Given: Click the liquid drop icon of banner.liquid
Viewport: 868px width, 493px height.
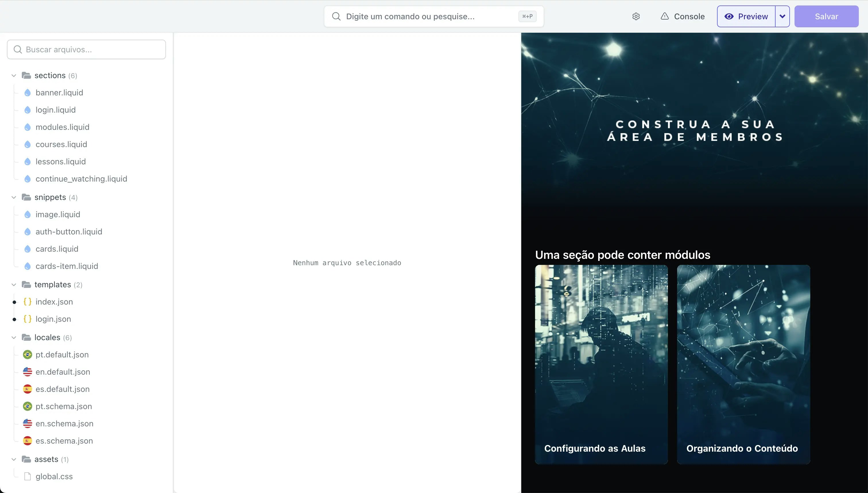Looking at the screenshot, I should pyautogui.click(x=27, y=93).
